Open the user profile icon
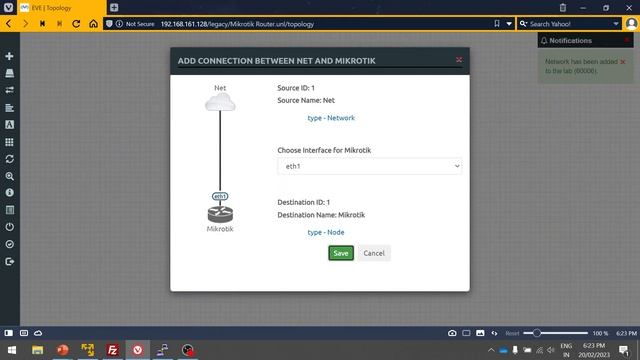 coord(631,24)
